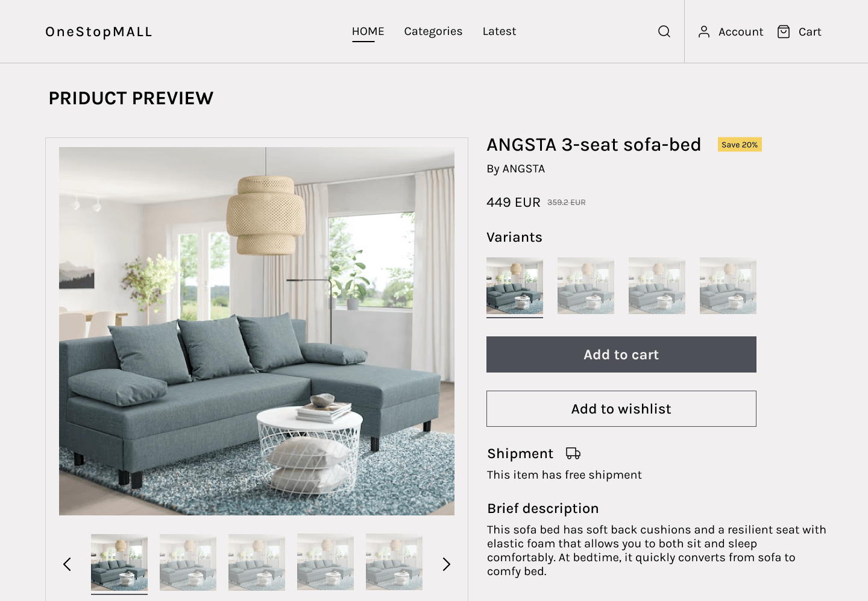Choose the third variant thumbnail
This screenshot has width=868, height=601.
(656, 286)
